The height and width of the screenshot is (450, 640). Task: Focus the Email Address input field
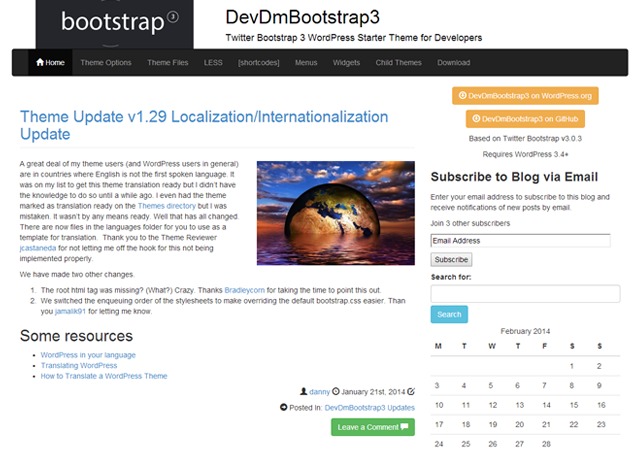[x=521, y=241]
